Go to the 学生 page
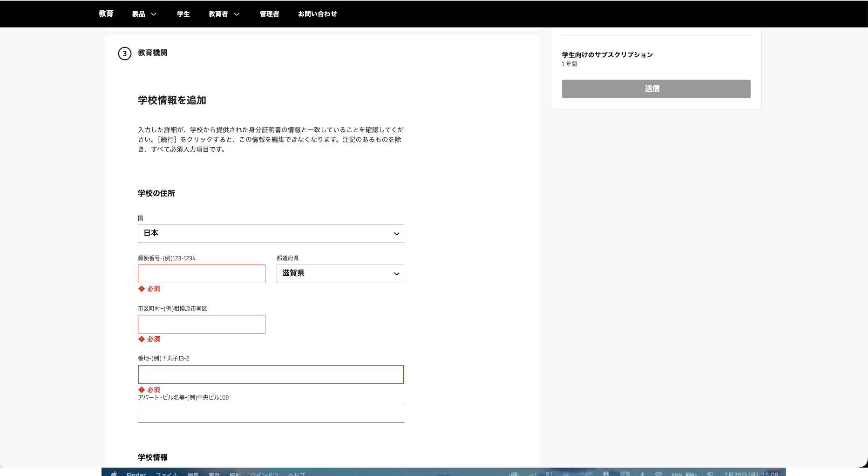Image resolution: width=868 pixels, height=476 pixels. (x=183, y=14)
